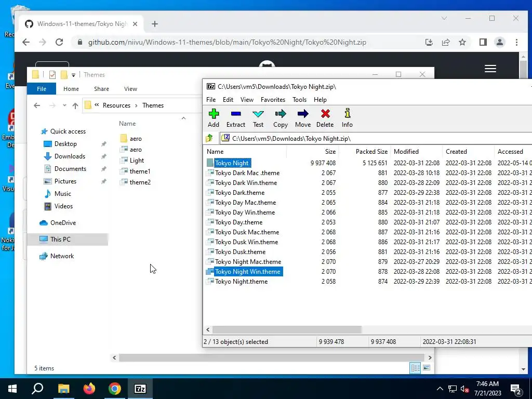Click left arrow of 7-Zip horizontal scrollbar
The width and height of the screenshot is (532, 399).
click(x=208, y=329)
